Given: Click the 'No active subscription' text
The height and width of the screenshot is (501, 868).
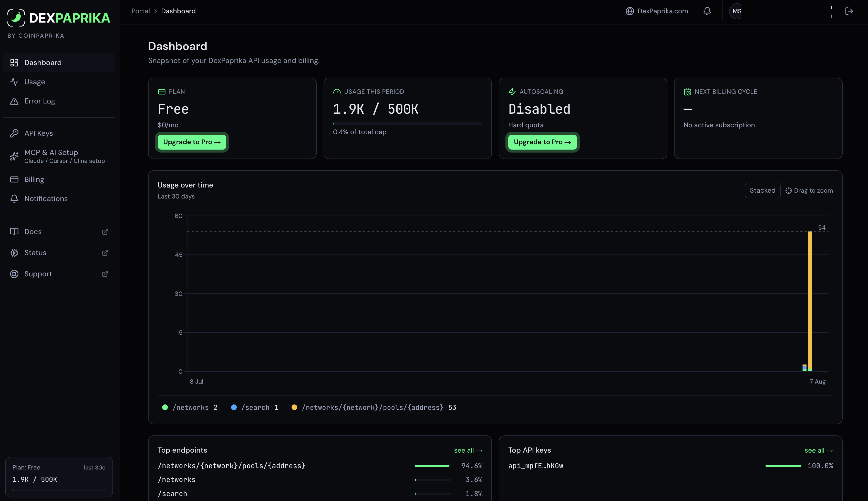Looking at the screenshot, I should [719, 125].
